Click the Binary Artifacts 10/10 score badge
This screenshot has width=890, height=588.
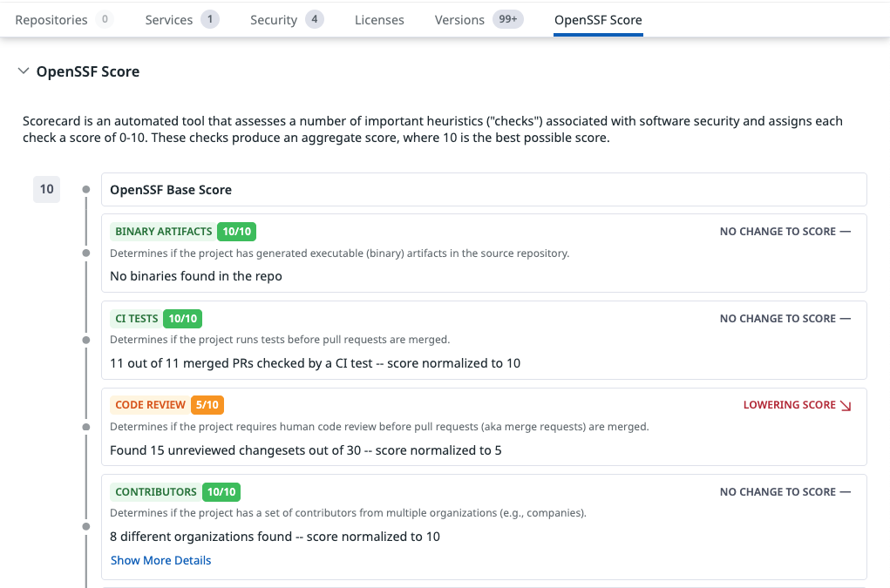point(236,232)
